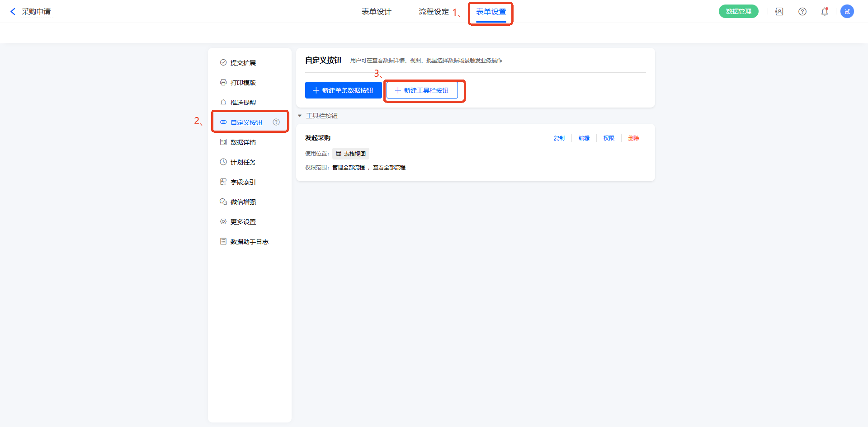The height and width of the screenshot is (427, 868).
Task: Click the 自定义按钮 sidebar icon
Action: [223, 122]
